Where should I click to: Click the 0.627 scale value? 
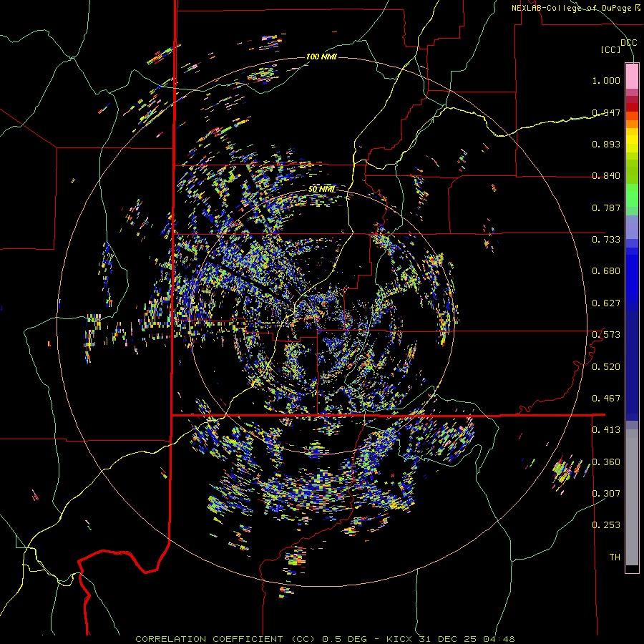pyautogui.click(x=606, y=303)
